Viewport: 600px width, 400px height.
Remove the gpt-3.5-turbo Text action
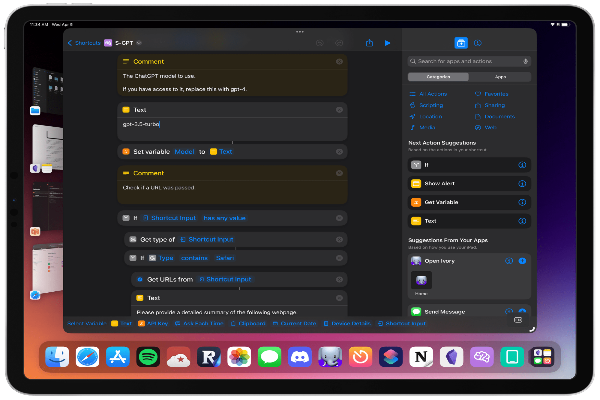click(x=340, y=108)
